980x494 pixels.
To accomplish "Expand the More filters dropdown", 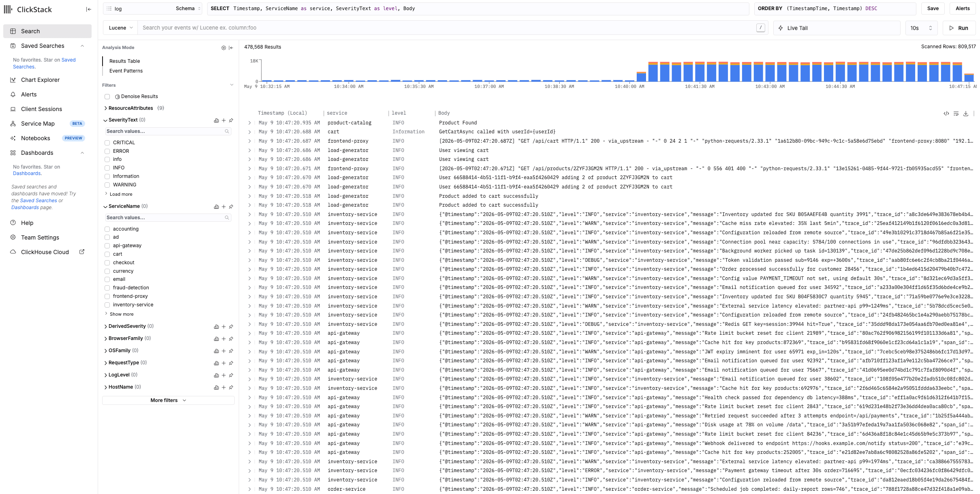I will click(168, 400).
